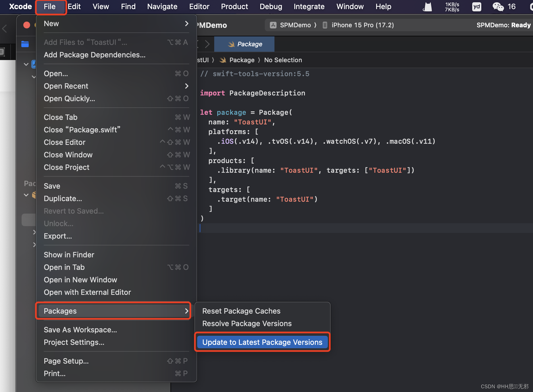Select Close Tab
The height and width of the screenshot is (392, 533).
pyautogui.click(x=116, y=117)
